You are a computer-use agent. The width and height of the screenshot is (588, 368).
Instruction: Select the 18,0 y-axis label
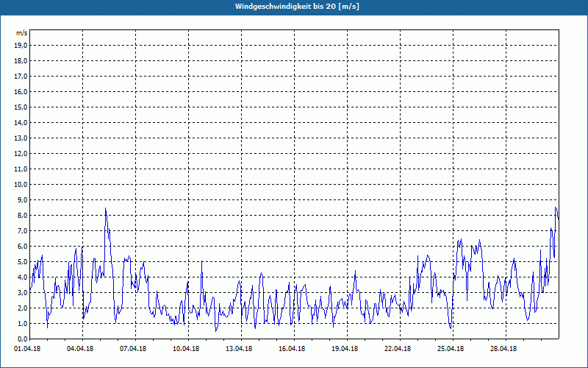21,61
